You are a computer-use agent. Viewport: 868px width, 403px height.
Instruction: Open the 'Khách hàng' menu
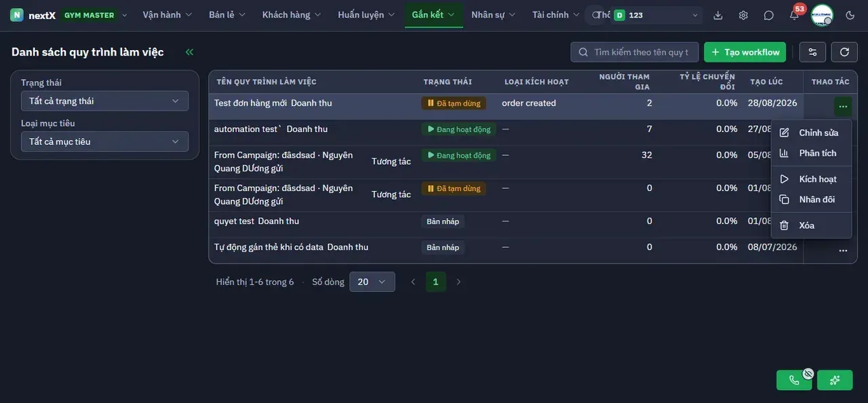coord(292,15)
